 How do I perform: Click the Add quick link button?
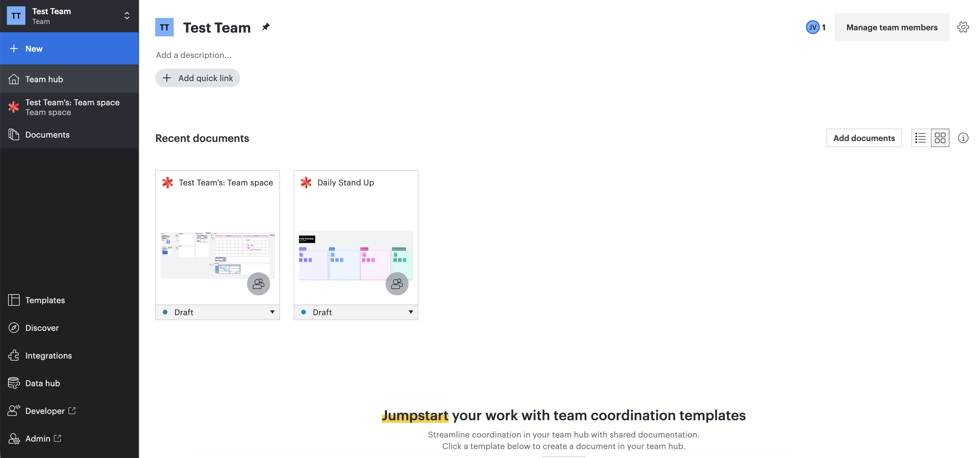click(197, 78)
